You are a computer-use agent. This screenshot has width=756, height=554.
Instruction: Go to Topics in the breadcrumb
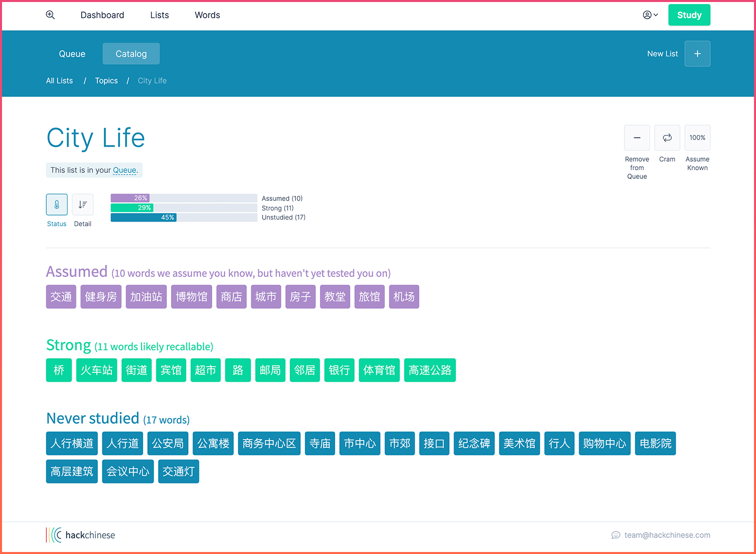pos(106,81)
